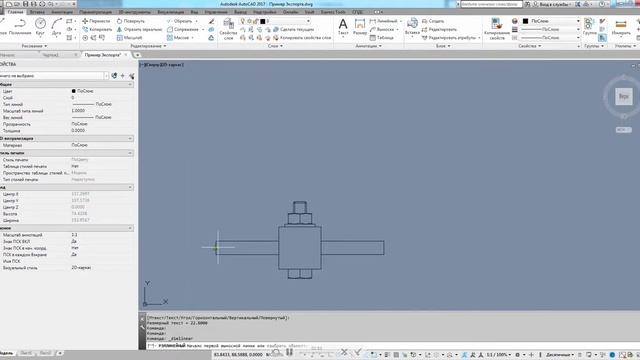This screenshot has height=360, width=640.
Task: Click the Linear (Линейный) dimension tool
Action: pos(383,21)
